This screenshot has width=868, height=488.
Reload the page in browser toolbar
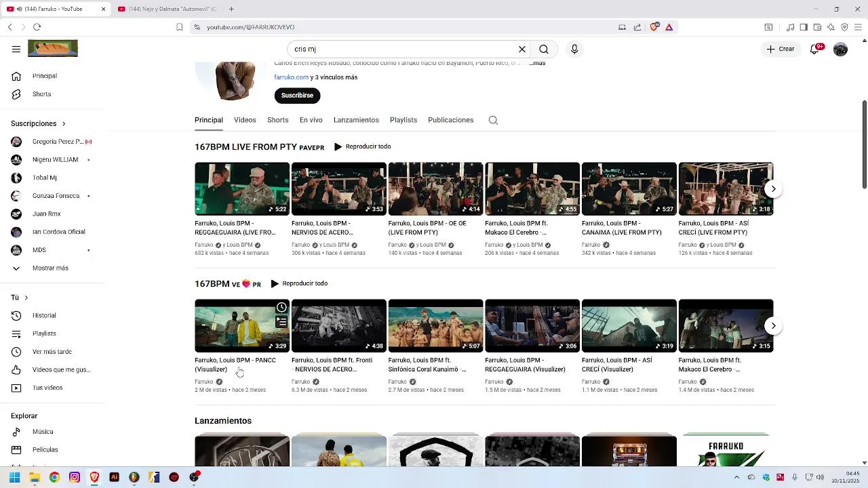pos(37,27)
